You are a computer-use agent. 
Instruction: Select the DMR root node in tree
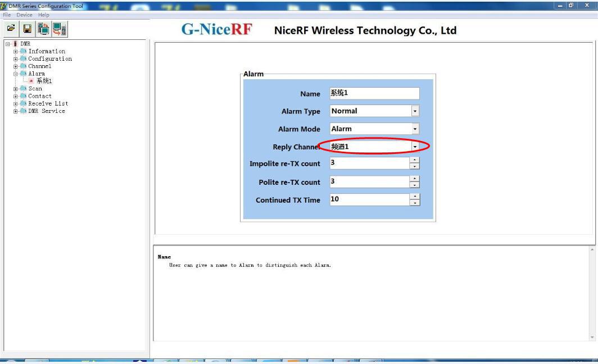(25, 44)
